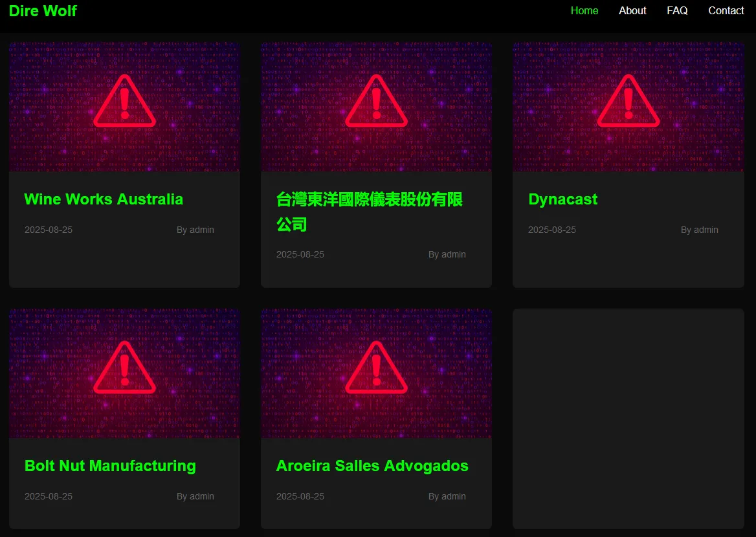Click the 2025-08-25 date under Bolt Nut Manufacturing
The height and width of the screenshot is (537, 756).
point(49,496)
